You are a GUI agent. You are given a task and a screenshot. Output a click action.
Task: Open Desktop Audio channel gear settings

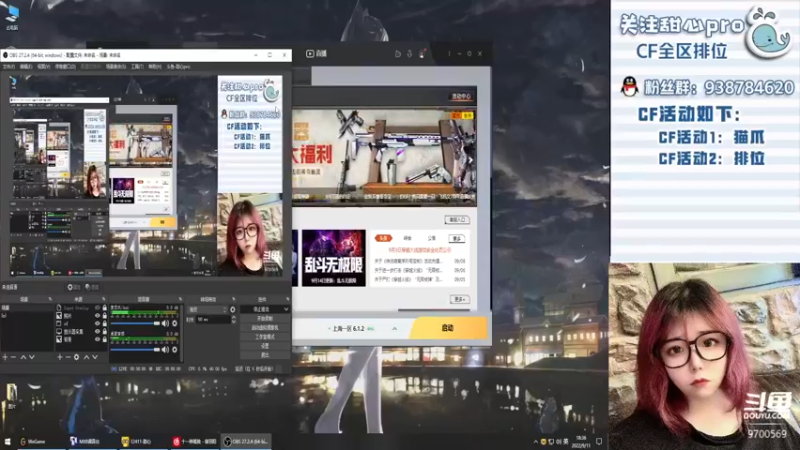click(174, 349)
